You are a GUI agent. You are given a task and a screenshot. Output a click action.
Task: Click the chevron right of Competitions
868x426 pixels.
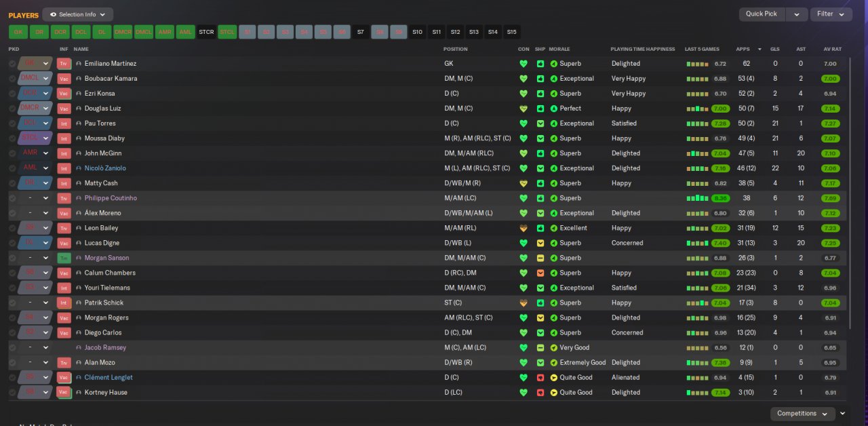coord(842,413)
